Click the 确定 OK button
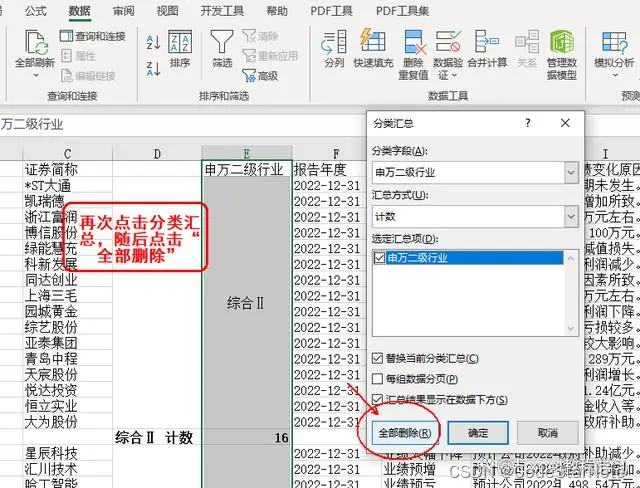 coord(478,433)
